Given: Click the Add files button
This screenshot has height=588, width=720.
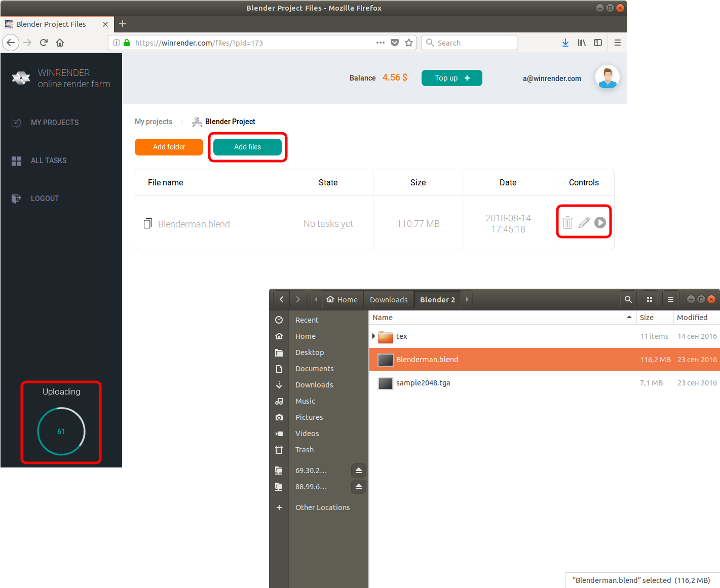Looking at the screenshot, I should (x=247, y=147).
